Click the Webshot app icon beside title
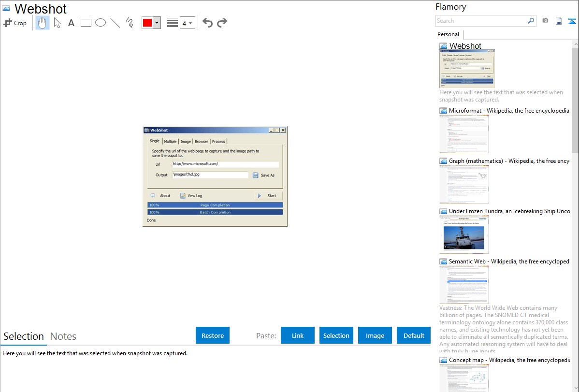Screen dimensions: 579x392 pos(6,9)
